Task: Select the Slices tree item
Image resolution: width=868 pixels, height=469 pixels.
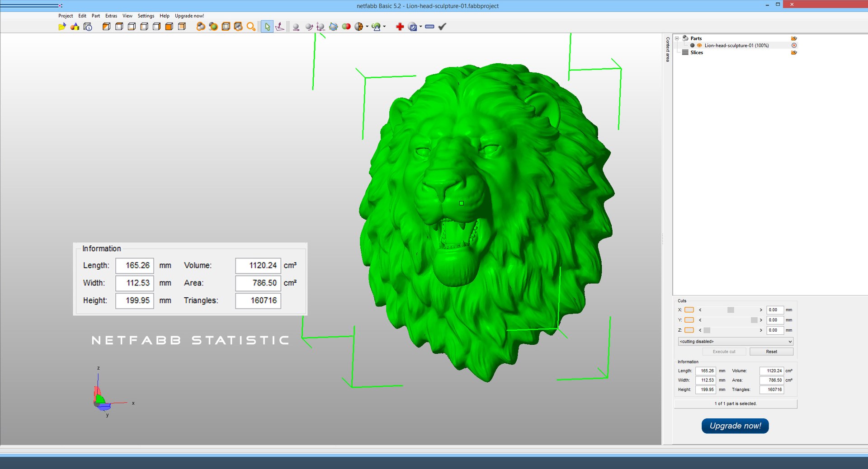Action: point(697,53)
